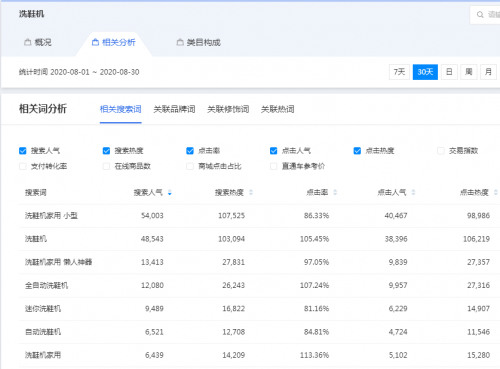The width and height of the screenshot is (500, 369).
Task: Click the 相关词分析 section heading
Action: pos(43,109)
